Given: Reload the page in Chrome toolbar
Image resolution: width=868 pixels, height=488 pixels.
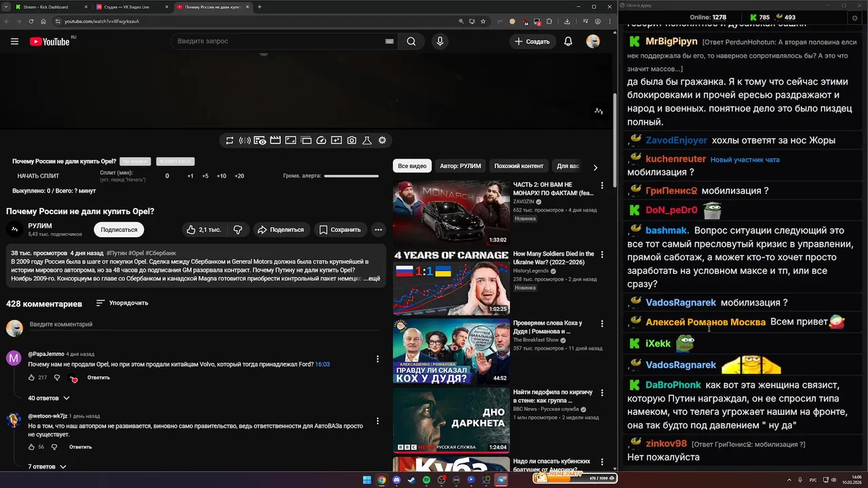Looking at the screenshot, I should [31, 21].
